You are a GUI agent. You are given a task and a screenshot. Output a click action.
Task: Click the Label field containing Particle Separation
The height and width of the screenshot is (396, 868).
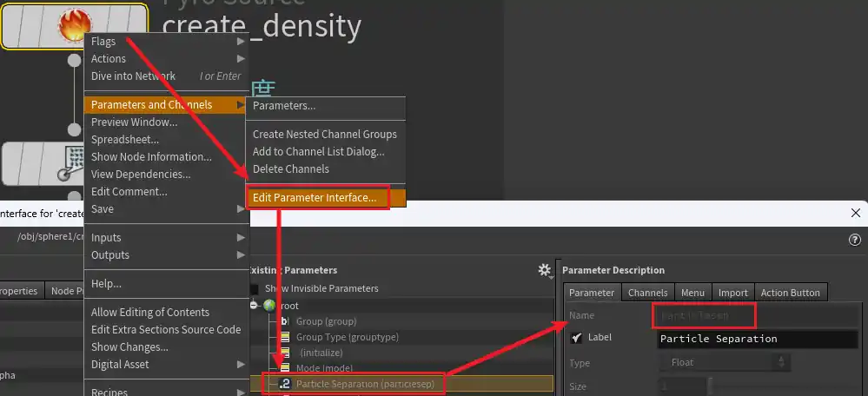click(758, 339)
